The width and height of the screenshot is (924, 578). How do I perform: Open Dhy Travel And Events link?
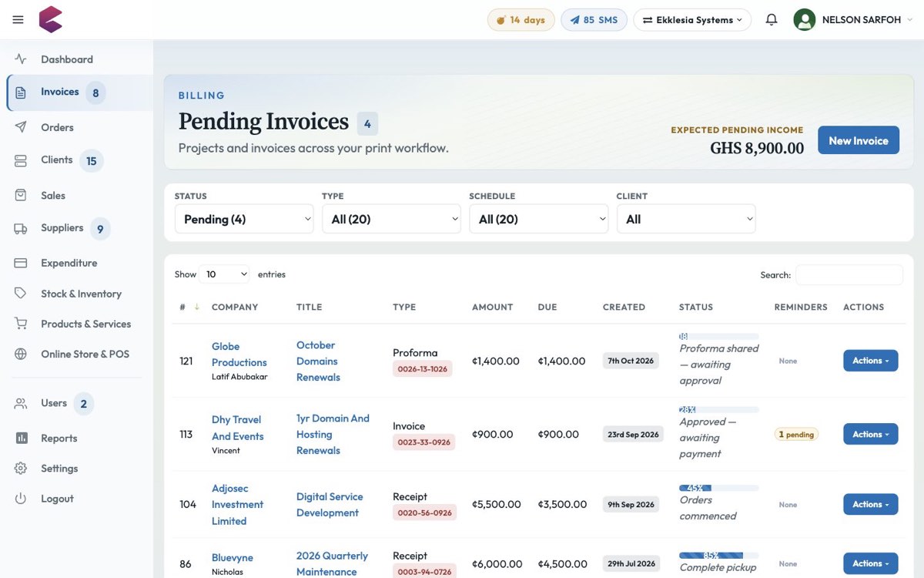238,428
